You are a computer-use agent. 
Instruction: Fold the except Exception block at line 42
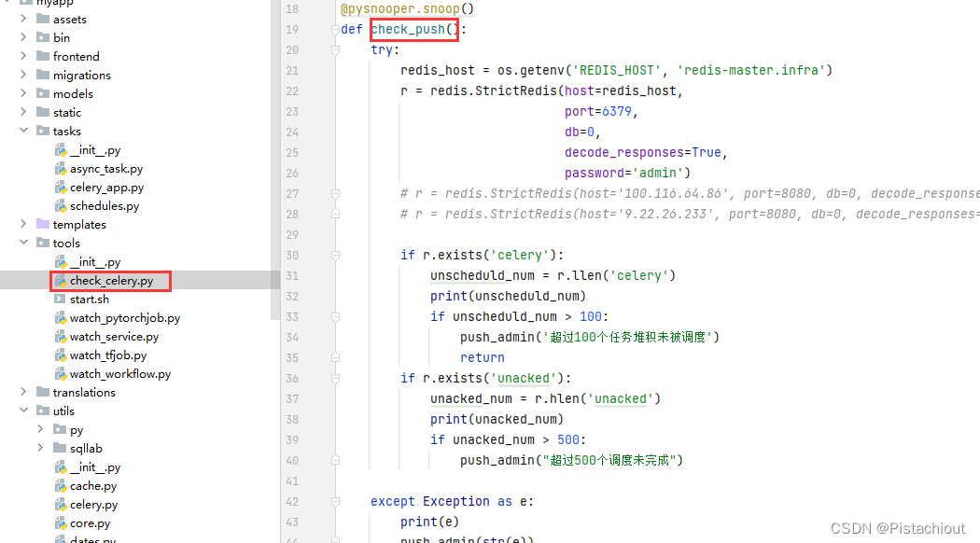click(336, 501)
